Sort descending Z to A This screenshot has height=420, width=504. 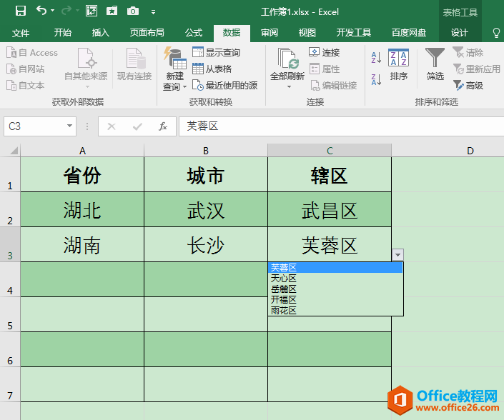point(376,79)
